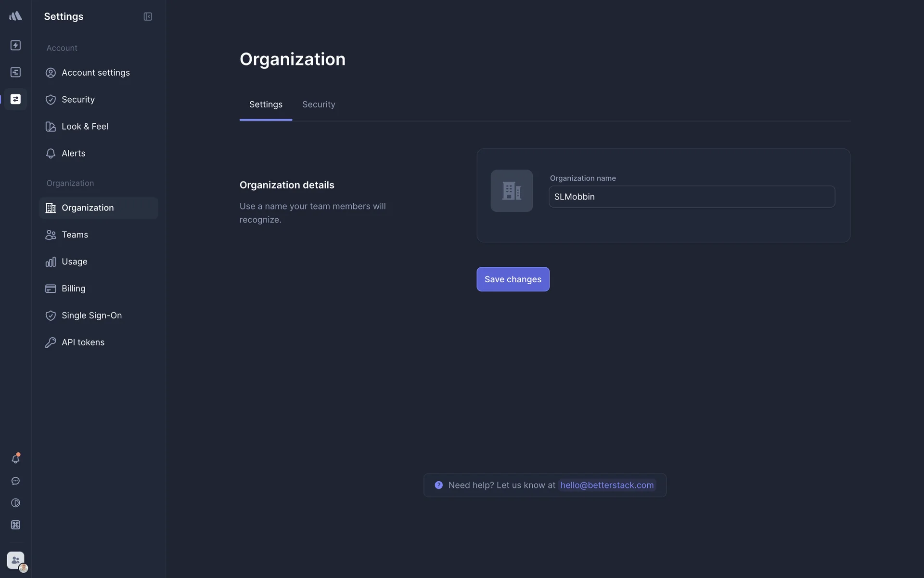Click the organization building logo placeholder

click(x=512, y=191)
